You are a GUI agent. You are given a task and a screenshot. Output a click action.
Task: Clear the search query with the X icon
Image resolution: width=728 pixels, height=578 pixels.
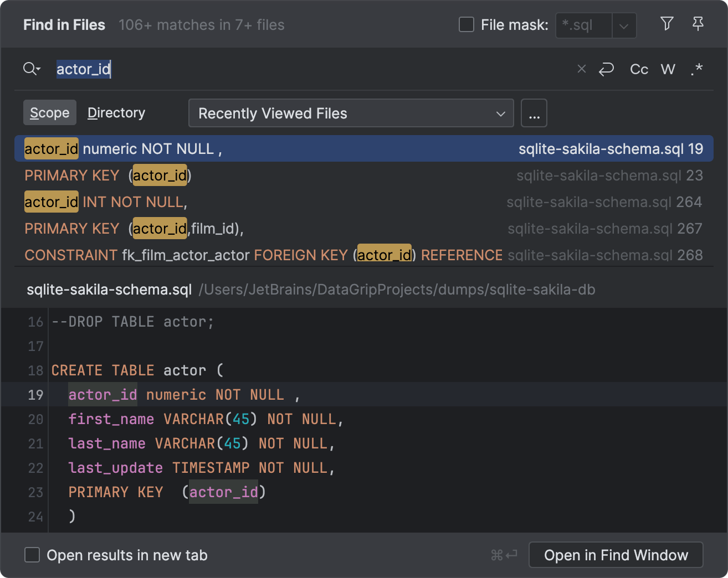[x=581, y=69]
